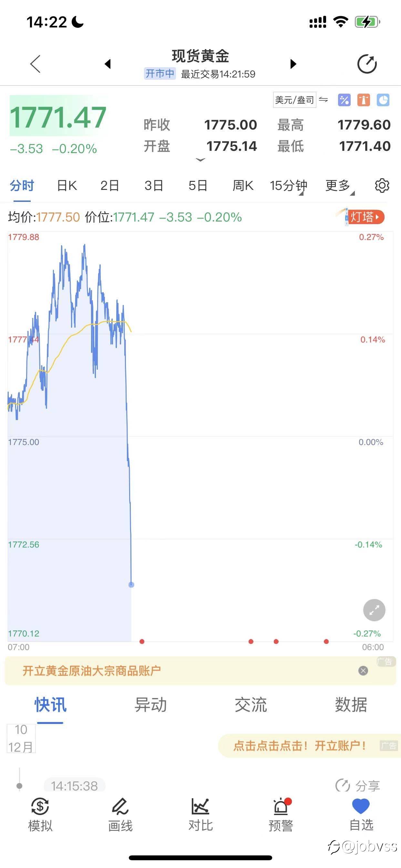Open 模拟 simulated trading

pos(40,815)
